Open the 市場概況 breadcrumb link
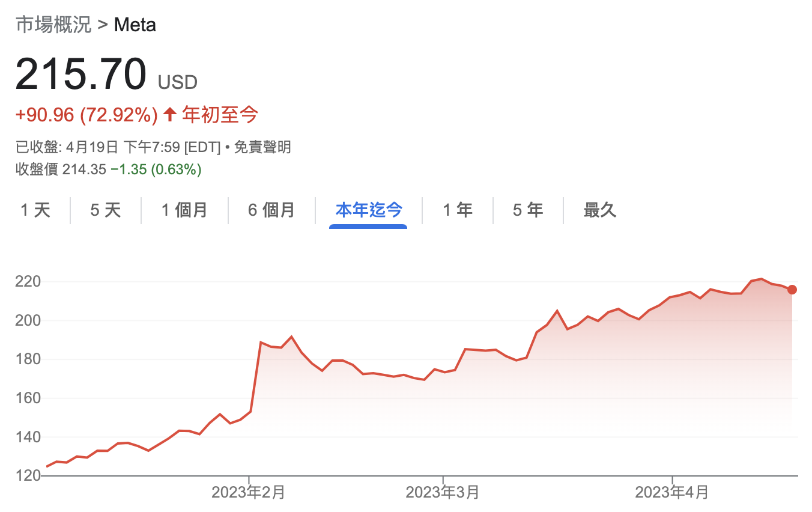Viewport: 812px width, 512px height. 53,25
